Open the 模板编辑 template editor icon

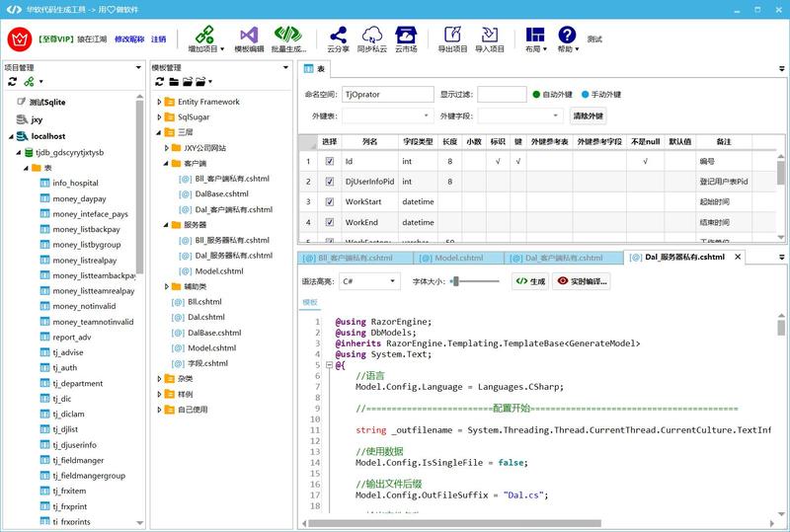click(x=249, y=35)
